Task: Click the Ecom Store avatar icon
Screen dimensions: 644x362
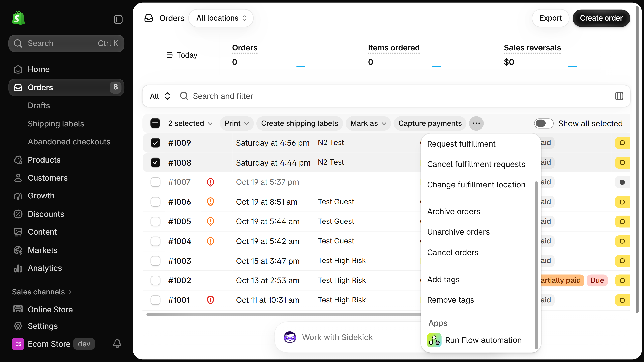Action: (18, 344)
